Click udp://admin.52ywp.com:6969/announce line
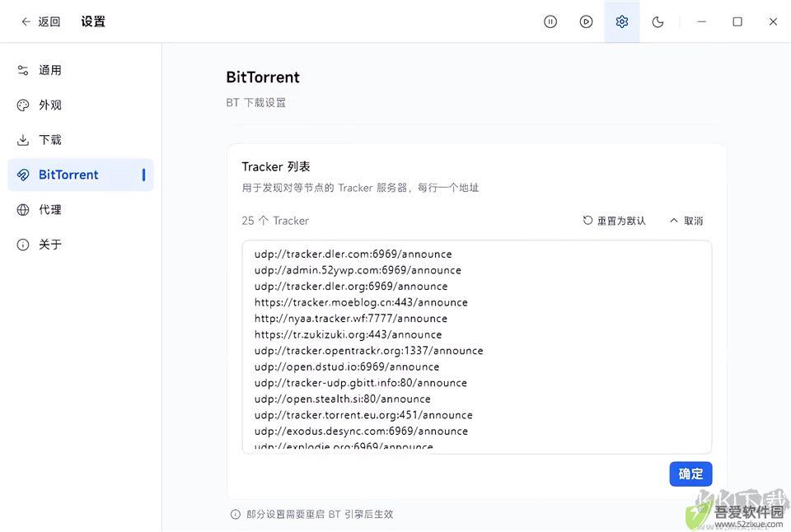This screenshot has height=532, width=791. pyautogui.click(x=358, y=270)
